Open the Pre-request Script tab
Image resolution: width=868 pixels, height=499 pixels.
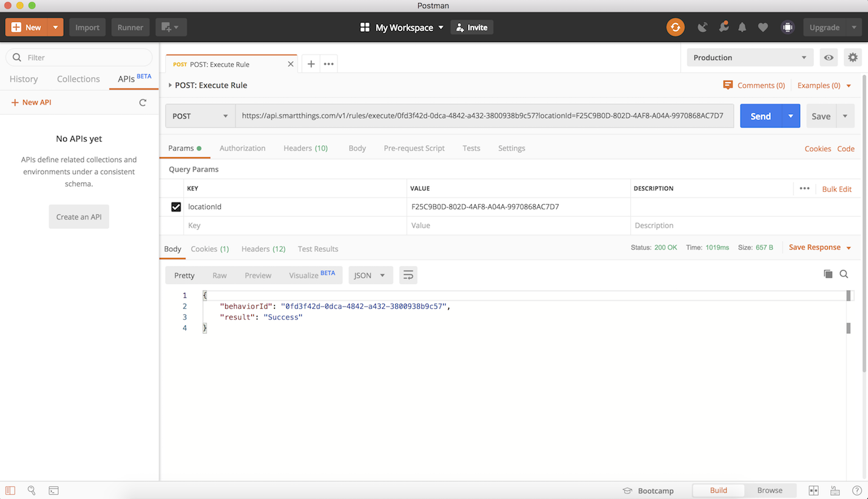click(x=414, y=148)
